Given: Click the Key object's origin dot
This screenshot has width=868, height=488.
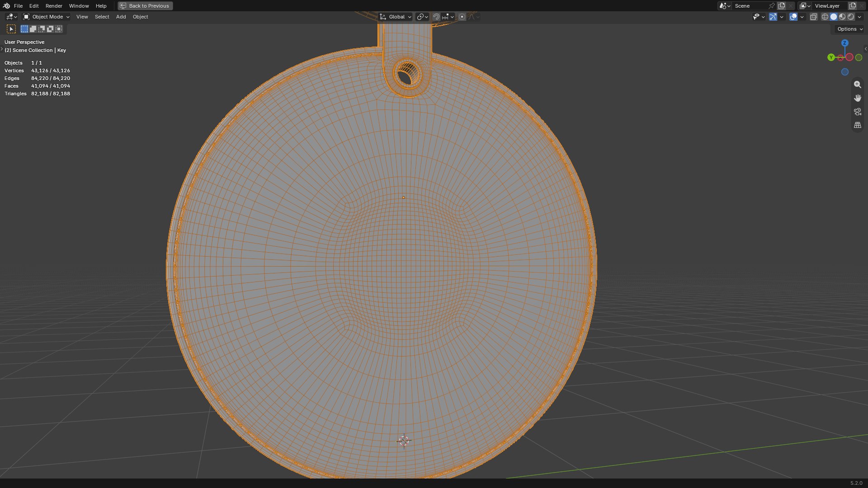Looking at the screenshot, I should click(404, 197).
